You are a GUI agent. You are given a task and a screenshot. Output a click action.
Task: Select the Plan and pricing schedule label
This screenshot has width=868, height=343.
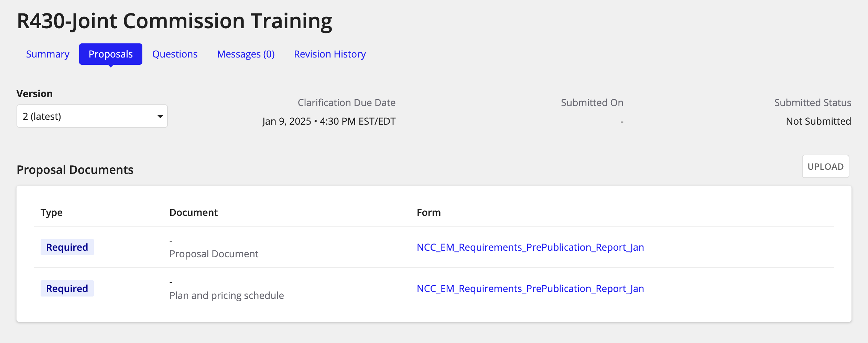[226, 295]
